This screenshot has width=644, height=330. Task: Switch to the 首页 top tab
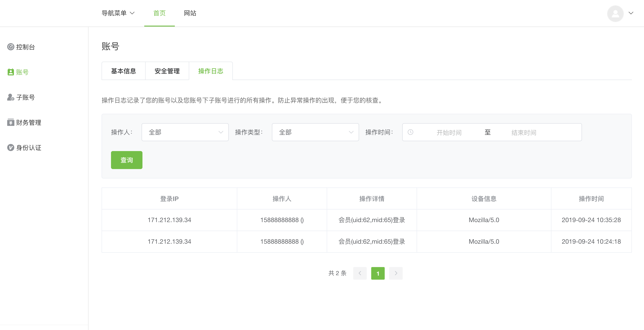tap(159, 13)
